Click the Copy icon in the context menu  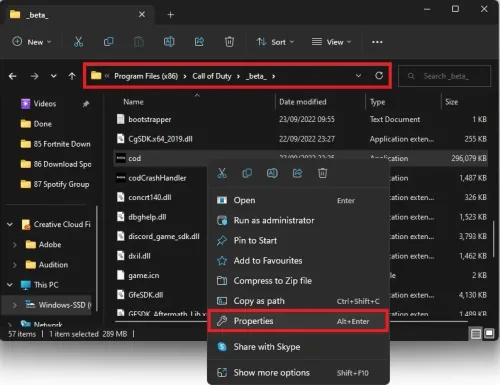click(x=247, y=173)
